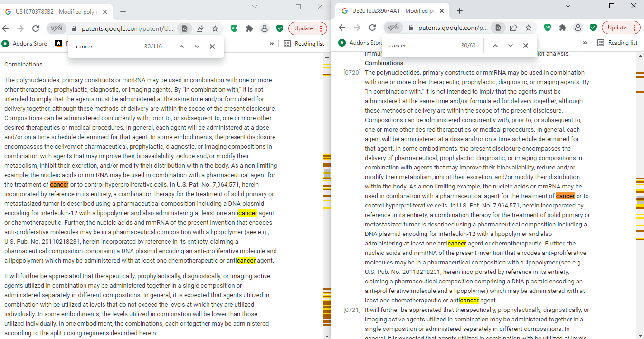Bookmark the US20160289674A1 page with star
644x339 pixels.
[529, 28]
